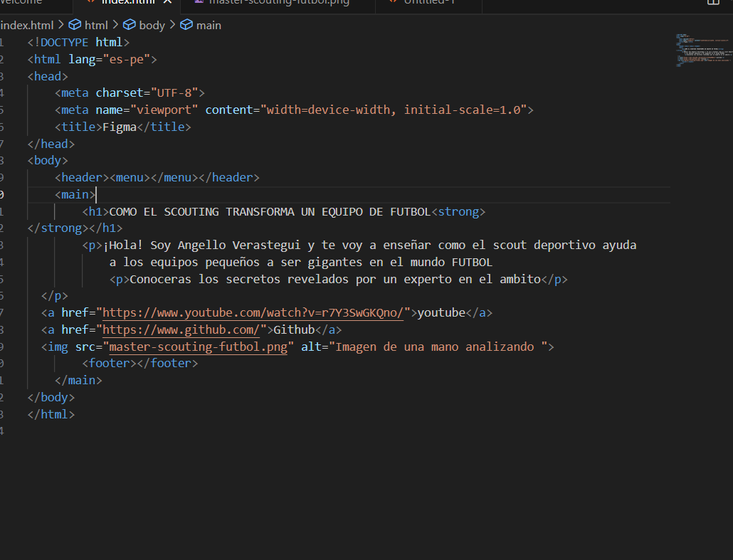Click the closing </strong> tag
This screenshot has height=560, width=733.
(58, 228)
